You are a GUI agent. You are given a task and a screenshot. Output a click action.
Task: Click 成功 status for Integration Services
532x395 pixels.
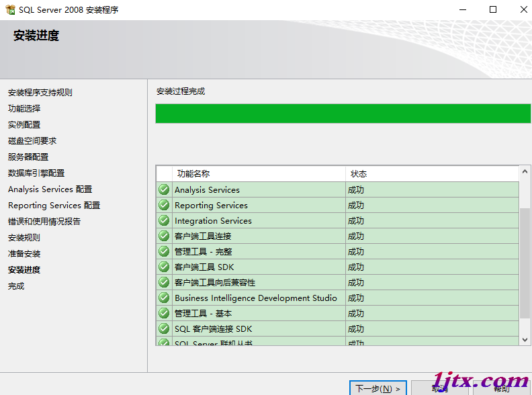coord(356,220)
